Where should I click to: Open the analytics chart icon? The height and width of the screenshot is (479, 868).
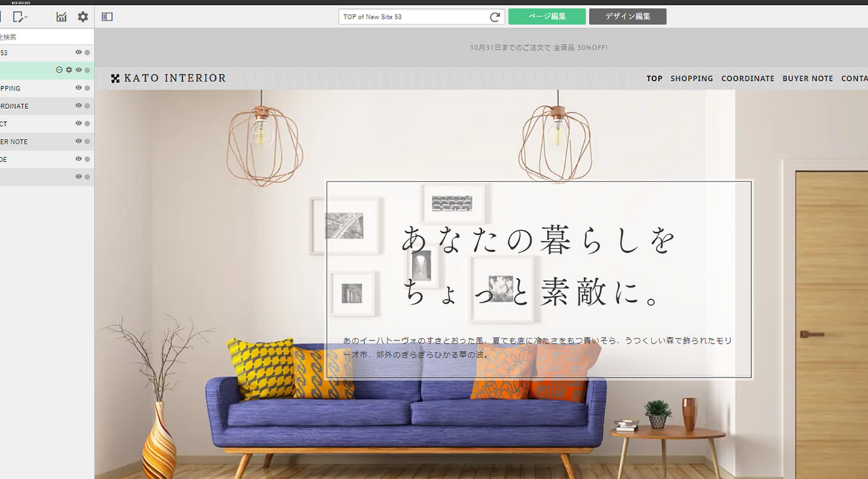(61, 17)
